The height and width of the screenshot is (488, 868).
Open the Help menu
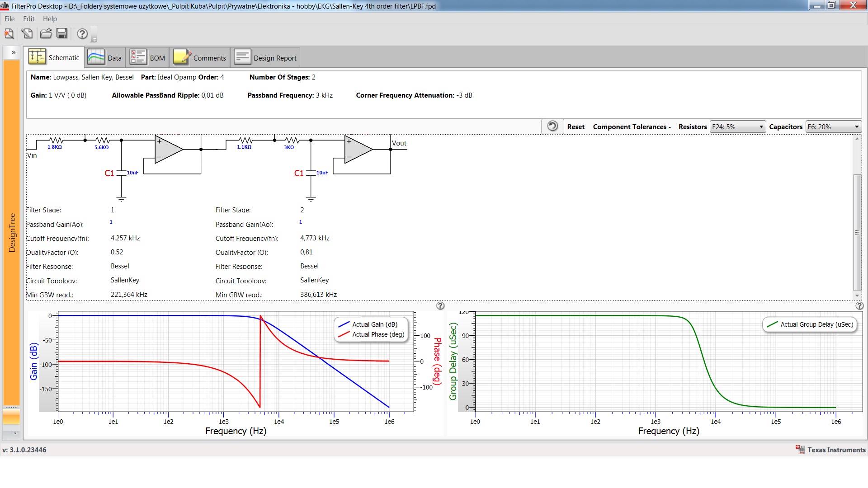click(50, 19)
